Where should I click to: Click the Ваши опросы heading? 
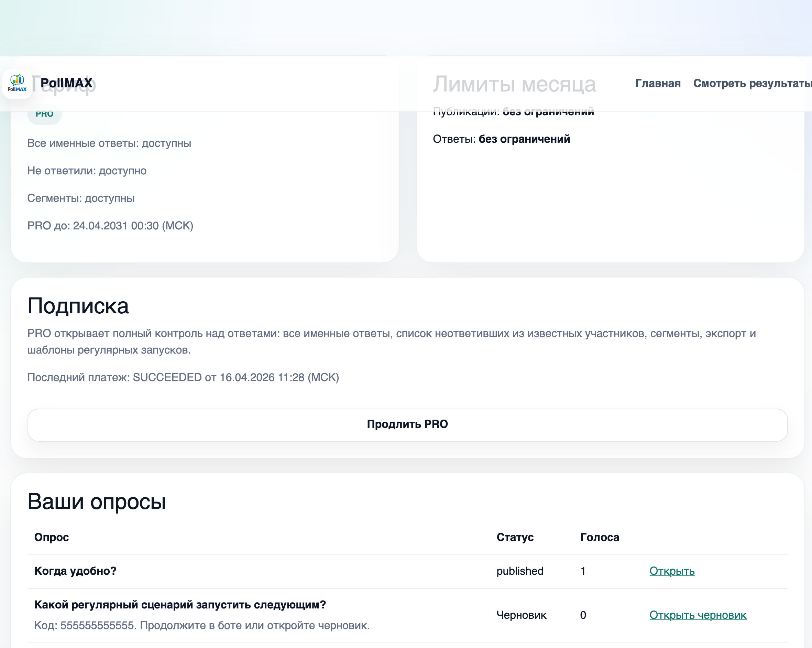coord(96,501)
